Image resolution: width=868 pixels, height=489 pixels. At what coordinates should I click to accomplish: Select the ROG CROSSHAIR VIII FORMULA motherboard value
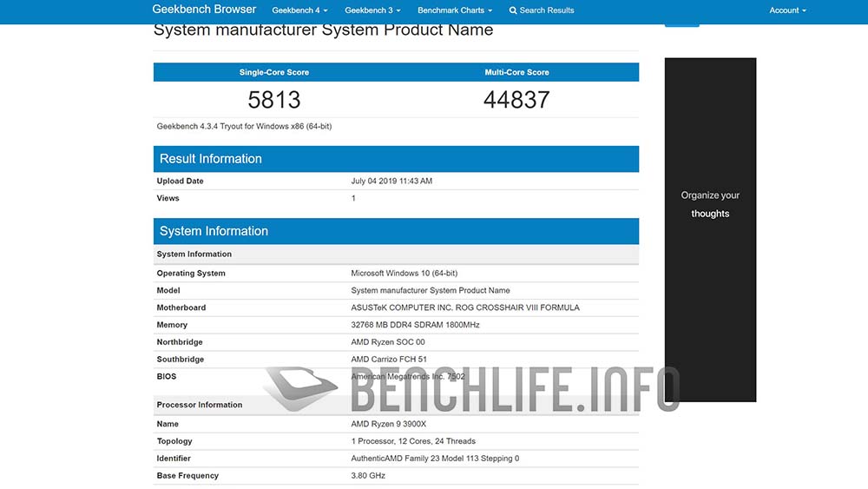465,308
